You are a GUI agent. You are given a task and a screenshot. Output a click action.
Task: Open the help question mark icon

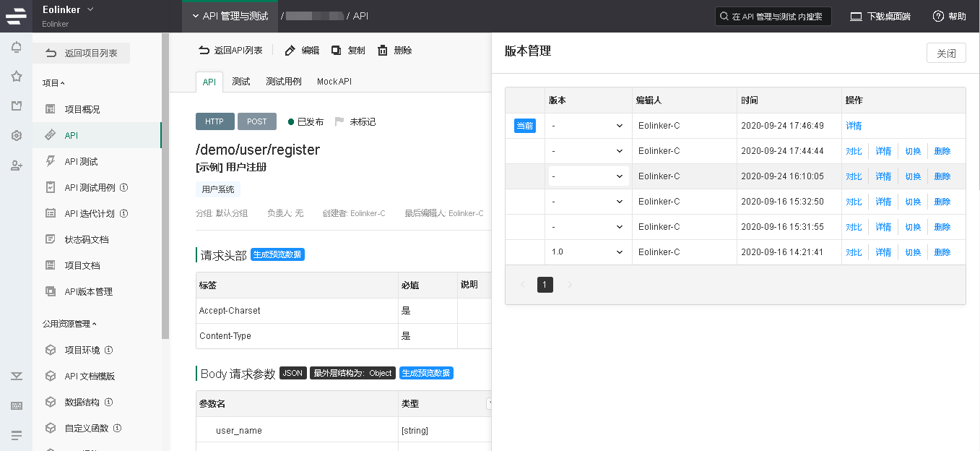click(x=938, y=16)
